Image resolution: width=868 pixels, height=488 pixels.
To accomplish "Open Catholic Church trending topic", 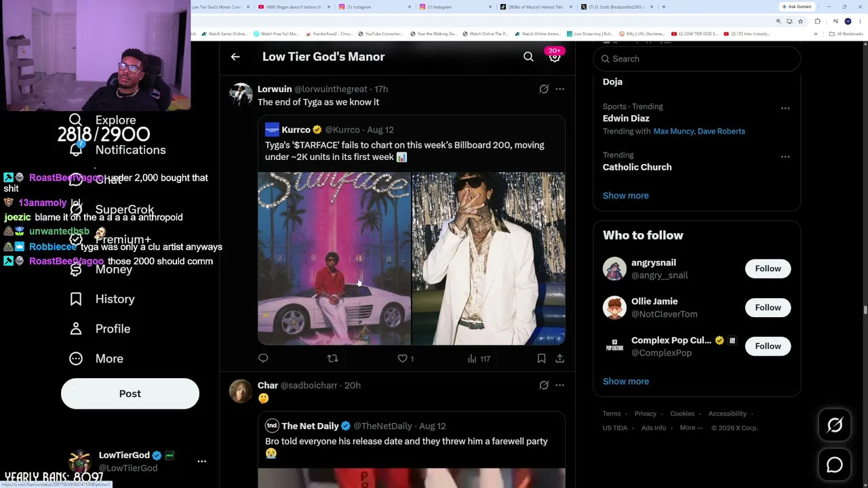I will [637, 167].
